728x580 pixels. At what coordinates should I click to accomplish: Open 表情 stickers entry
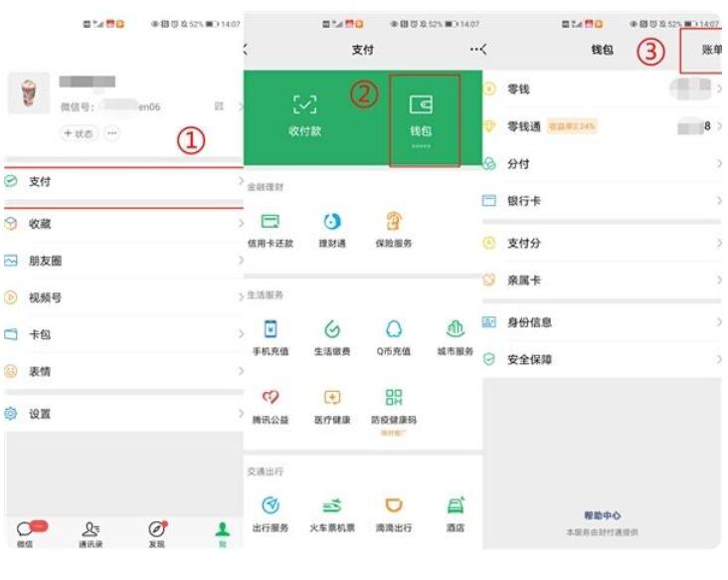point(123,371)
